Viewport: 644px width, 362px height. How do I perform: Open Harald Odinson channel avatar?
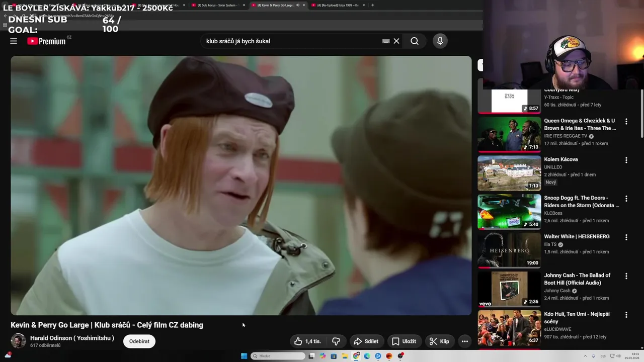[x=18, y=341]
